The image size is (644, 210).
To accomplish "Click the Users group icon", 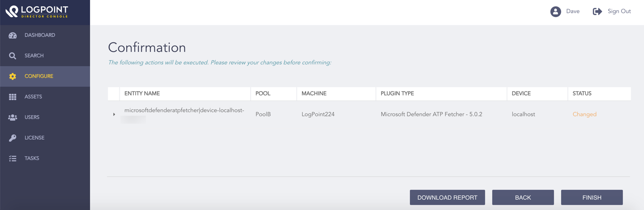I will 13,118.
